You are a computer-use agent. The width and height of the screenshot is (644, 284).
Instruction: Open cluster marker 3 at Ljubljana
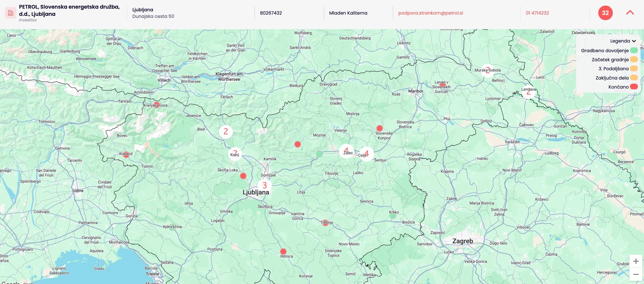point(264,185)
